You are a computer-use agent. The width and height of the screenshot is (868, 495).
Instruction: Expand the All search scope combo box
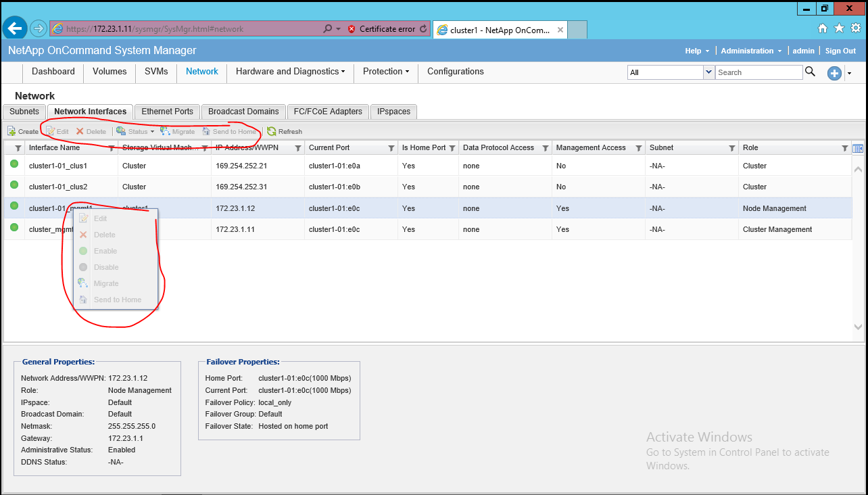(708, 72)
